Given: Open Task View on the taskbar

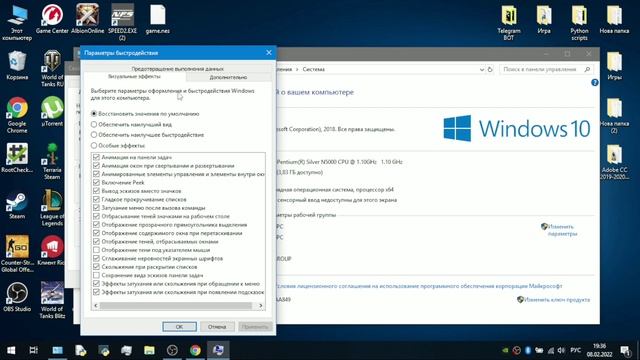Looking at the screenshot, I should click(34, 350).
